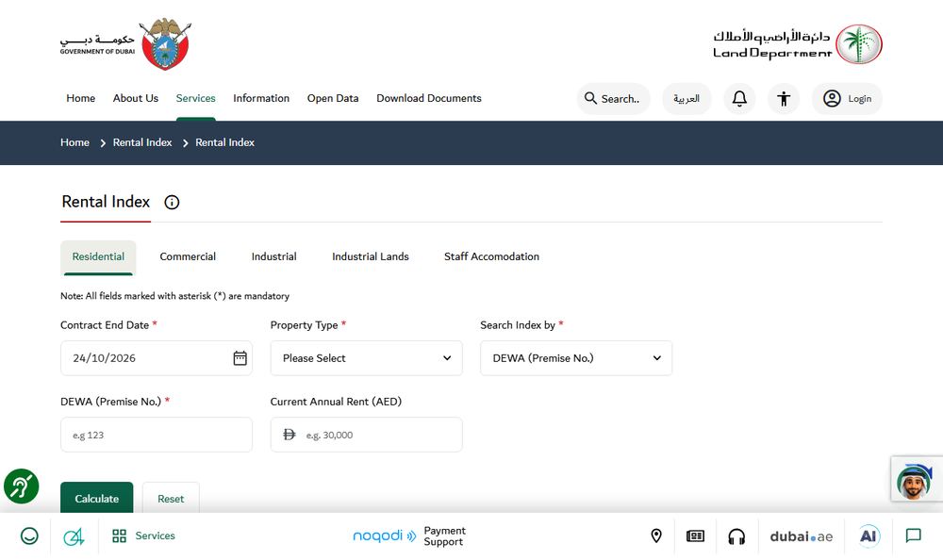The width and height of the screenshot is (943, 560).
Task: Focus the Search.. field in header
Action: pos(614,99)
